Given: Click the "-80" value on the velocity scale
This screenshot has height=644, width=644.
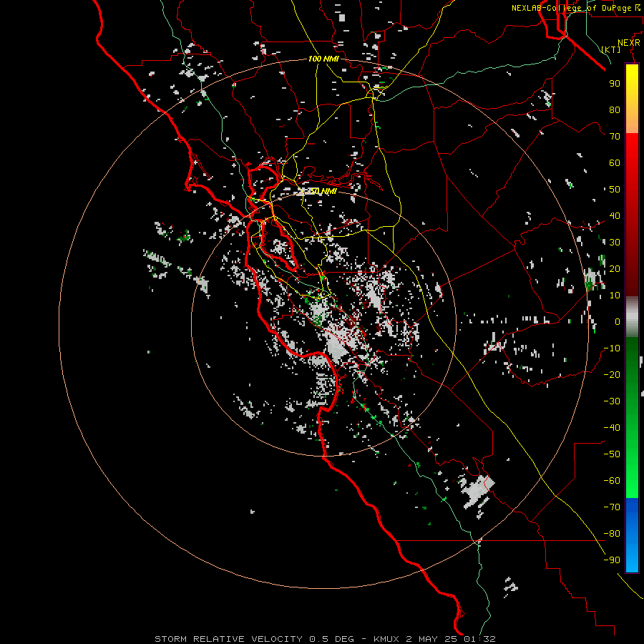Looking at the screenshot, I should pos(612,534).
